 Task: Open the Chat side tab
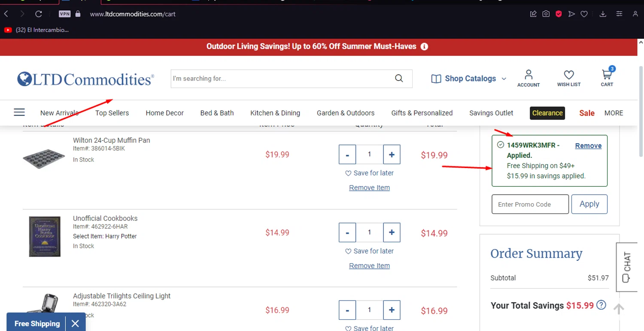coord(626,267)
